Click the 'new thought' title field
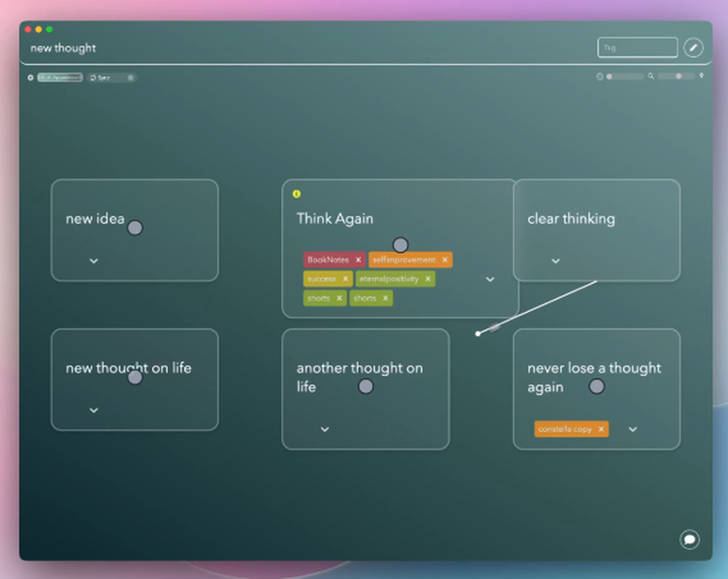The width and height of the screenshot is (728, 579). (x=63, y=48)
